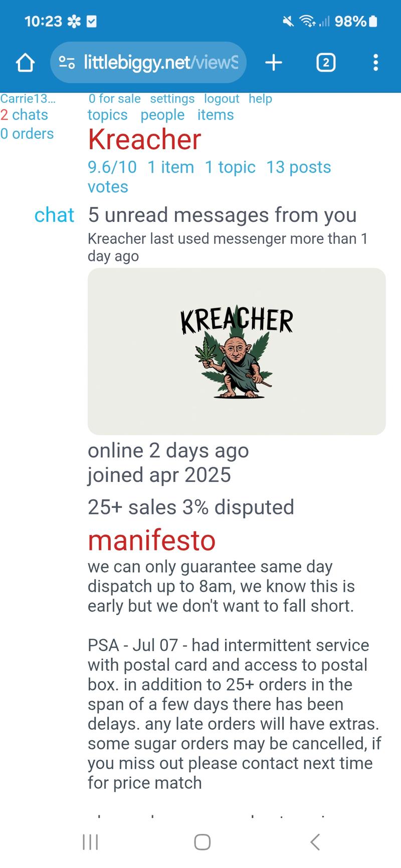
Task: Open the people menu item
Action: tap(162, 115)
